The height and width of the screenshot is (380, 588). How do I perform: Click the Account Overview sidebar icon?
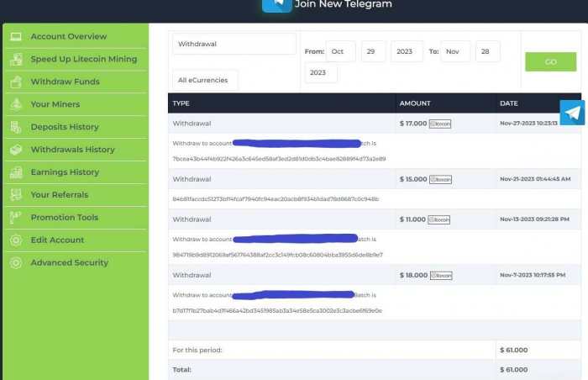[x=15, y=37]
